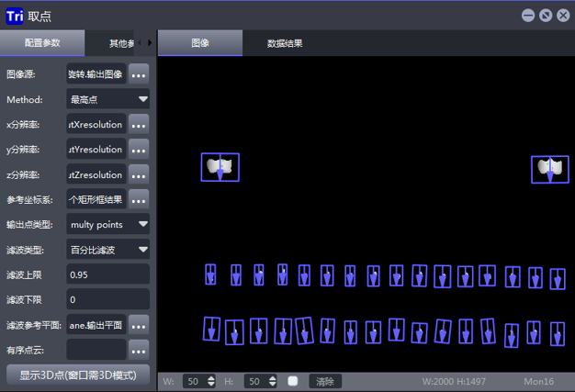Click ellipsis button for 滤波参考平面
The height and width of the screenshot is (392, 575).
coord(139,324)
